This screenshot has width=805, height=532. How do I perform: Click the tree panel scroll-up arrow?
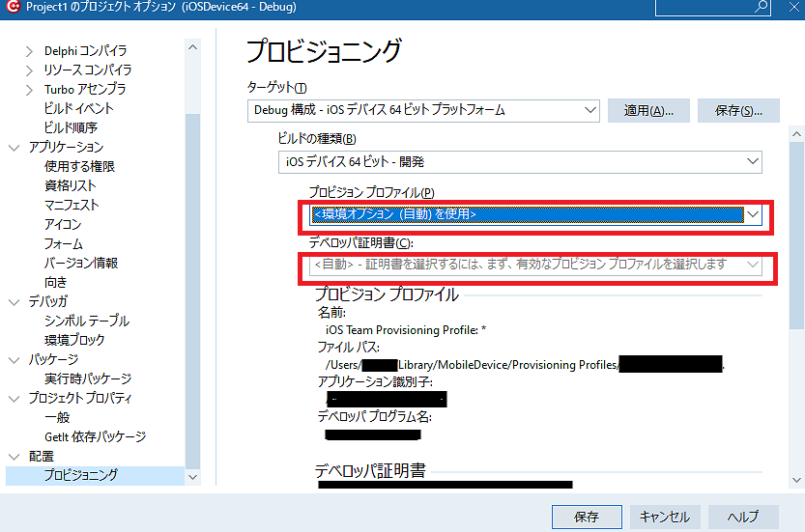pyautogui.click(x=192, y=47)
